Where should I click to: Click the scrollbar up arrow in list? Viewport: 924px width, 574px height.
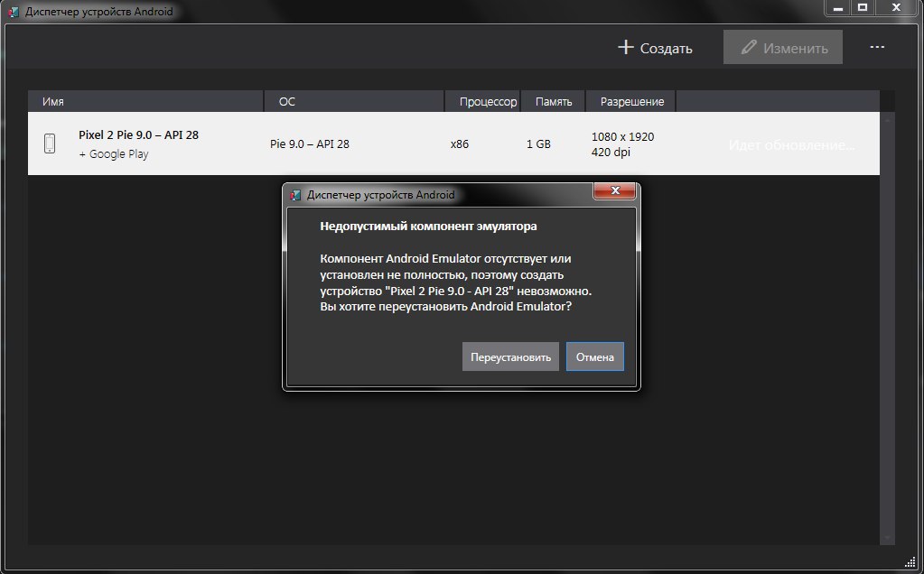(888, 120)
